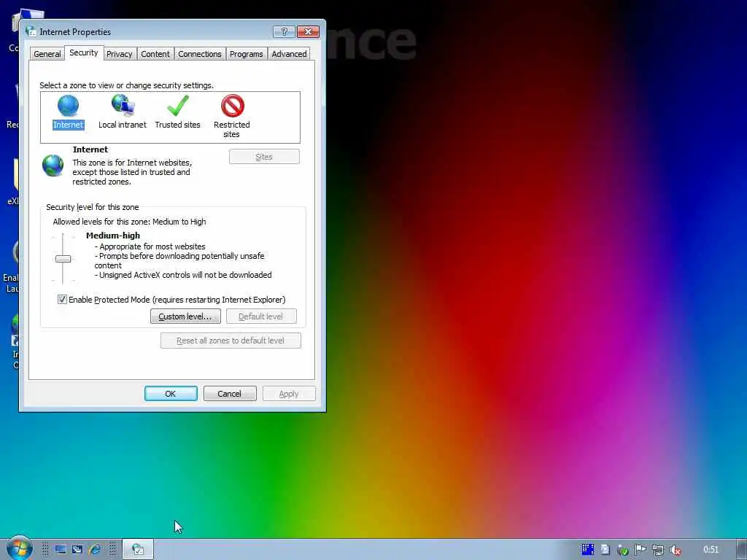The width and height of the screenshot is (747, 560).
Task: Click the help question mark button
Action: pos(284,32)
